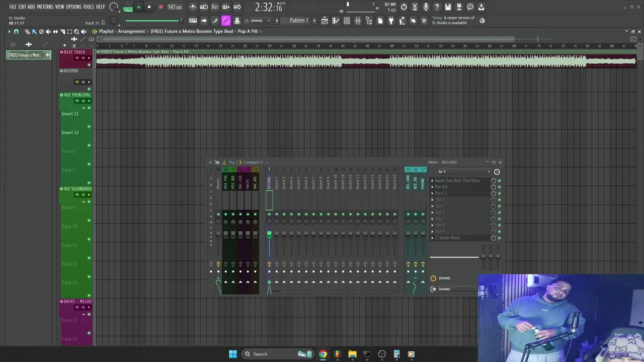Open the Browser/plugin picker icon
The width and height of the screenshot is (644, 362).
[369, 21]
